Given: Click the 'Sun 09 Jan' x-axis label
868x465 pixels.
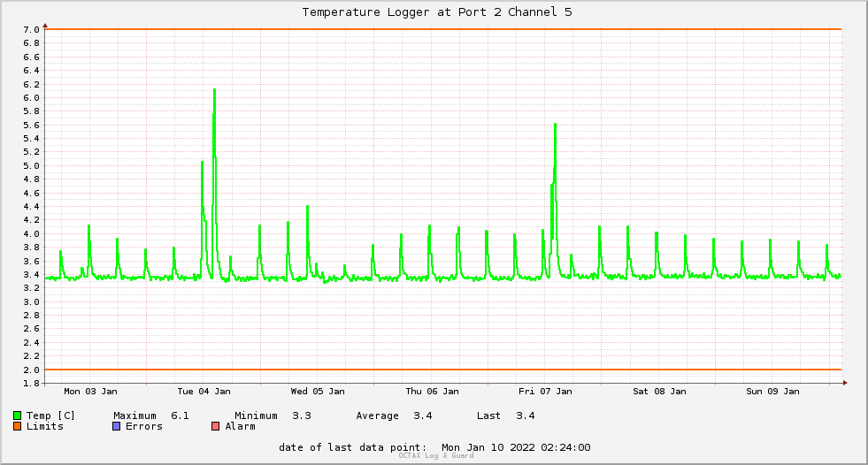Looking at the screenshot, I should coord(772,392).
